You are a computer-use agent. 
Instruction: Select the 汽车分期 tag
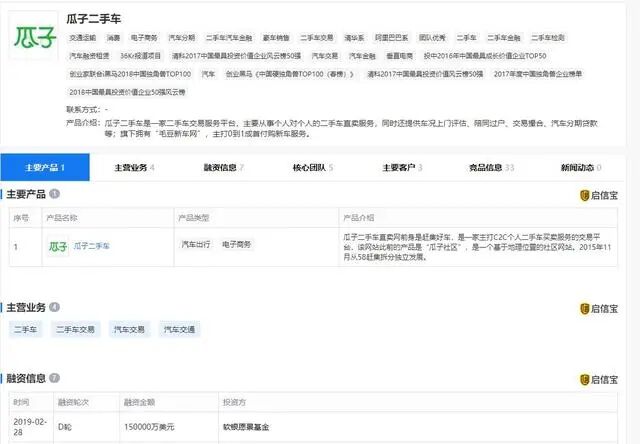(x=182, y=38)
